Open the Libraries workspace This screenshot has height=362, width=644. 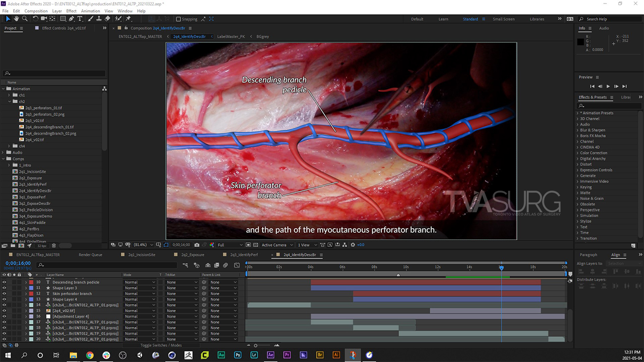(x=537, y=19)
